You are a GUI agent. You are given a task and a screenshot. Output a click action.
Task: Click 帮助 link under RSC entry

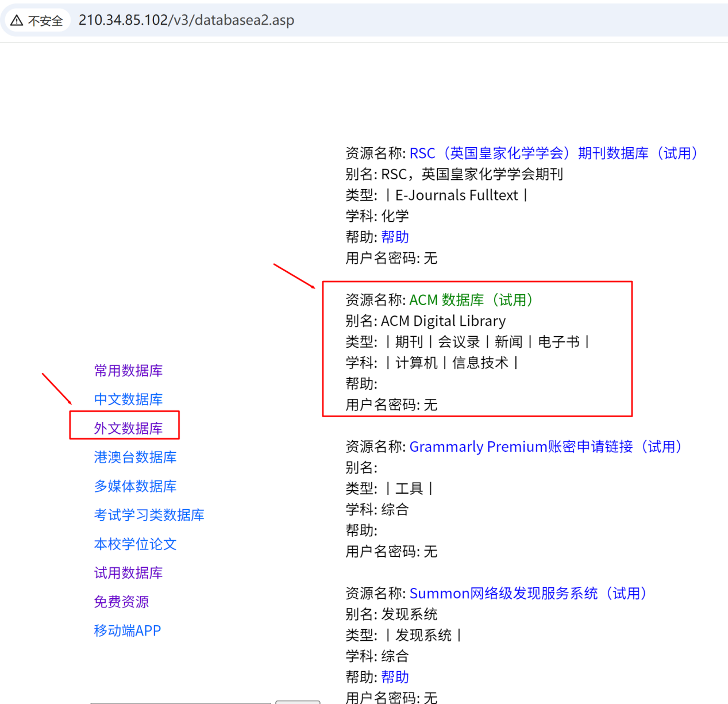coord(395,237)
